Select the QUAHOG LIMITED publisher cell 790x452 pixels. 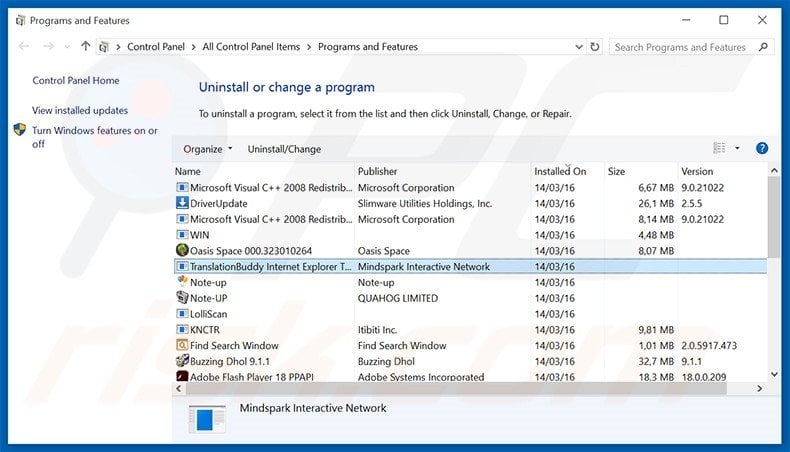point(398,298)
